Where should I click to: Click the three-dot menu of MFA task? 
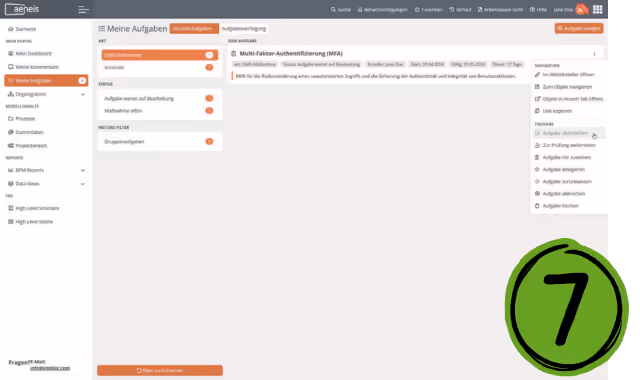tap(594, 54)
